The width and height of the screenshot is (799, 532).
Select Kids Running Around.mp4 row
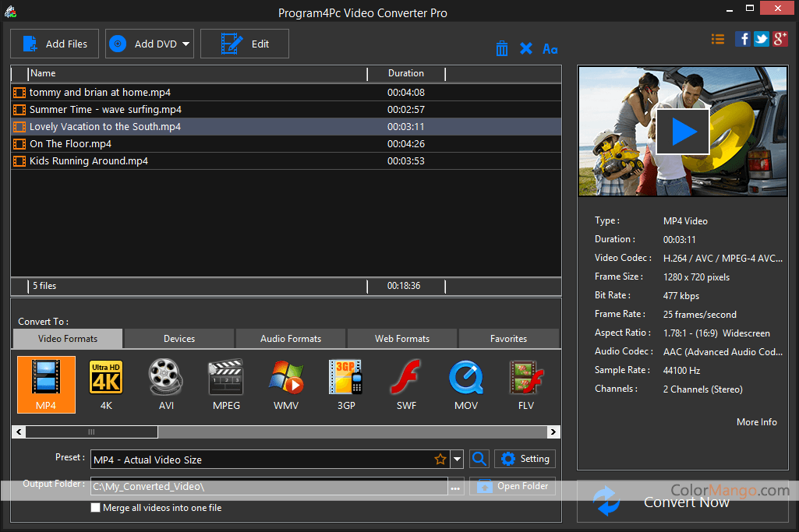[x=286, y=161]
